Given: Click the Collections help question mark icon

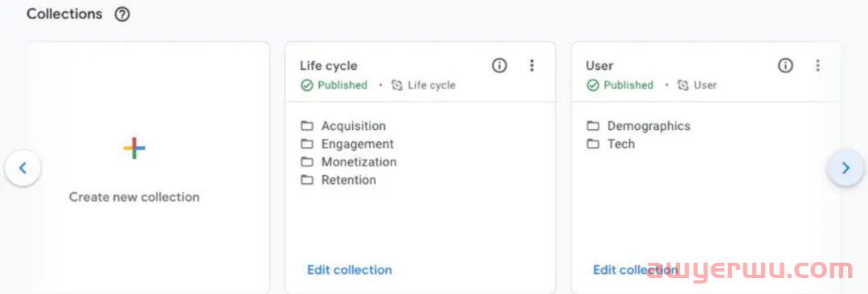Looking at the screenshot, I should point(122,14).
